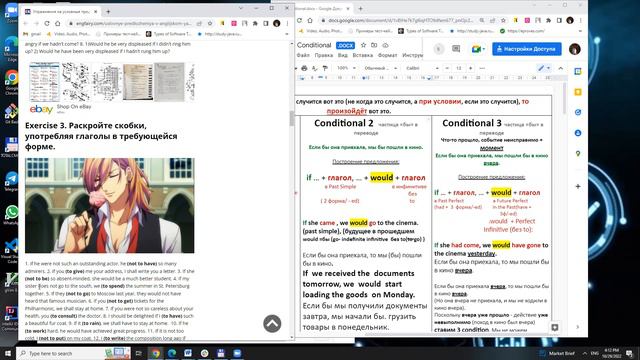Open left browser three-dot menu
The height and width of the screenshot is (360, 640).
[x=287, y=23]
